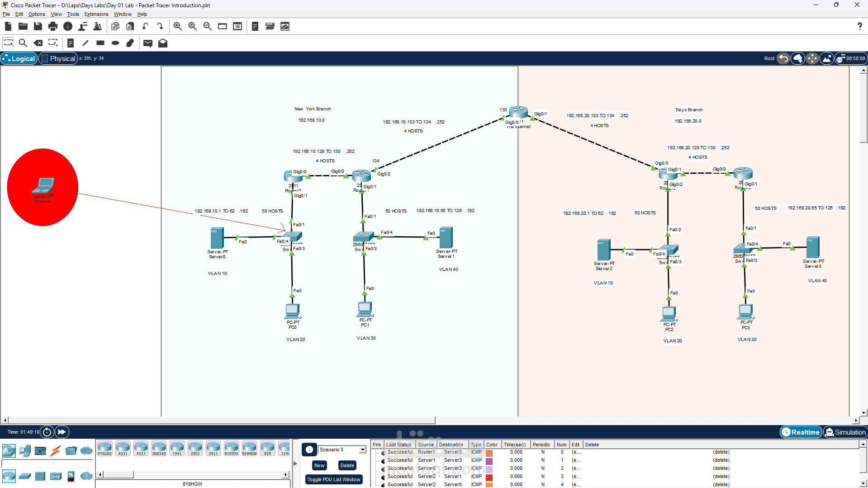The height and width of the screenshot is (488, 868).
Task: Click the color swatch of the Router1 PDU entry
Action: [x=489, y=452]
